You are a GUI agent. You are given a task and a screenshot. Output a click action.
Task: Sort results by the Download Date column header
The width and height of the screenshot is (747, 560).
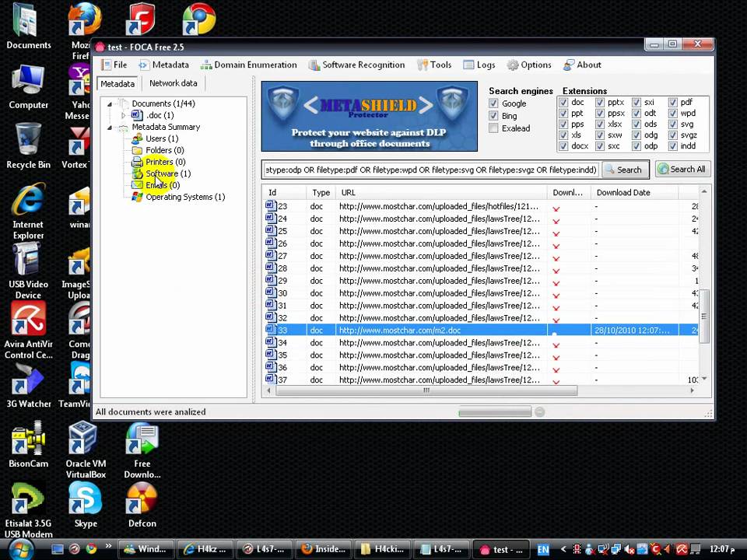(635, 192)
